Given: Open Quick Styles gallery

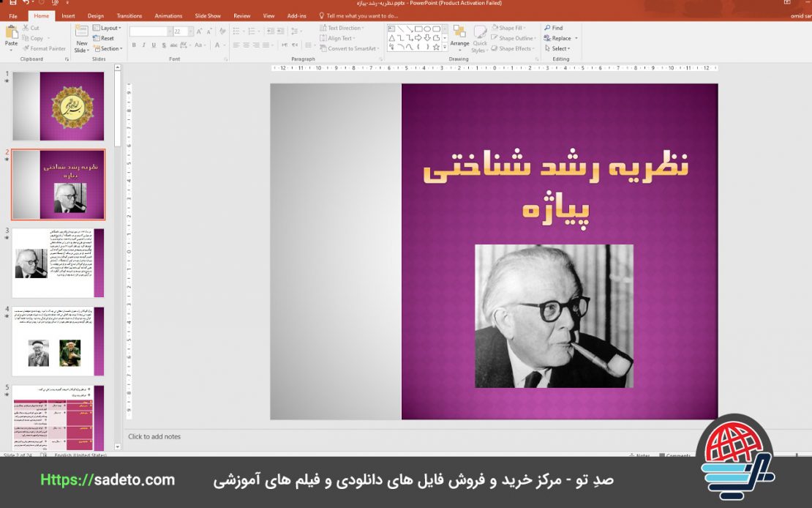Looking at the screenshot, I should pos(480,39).
